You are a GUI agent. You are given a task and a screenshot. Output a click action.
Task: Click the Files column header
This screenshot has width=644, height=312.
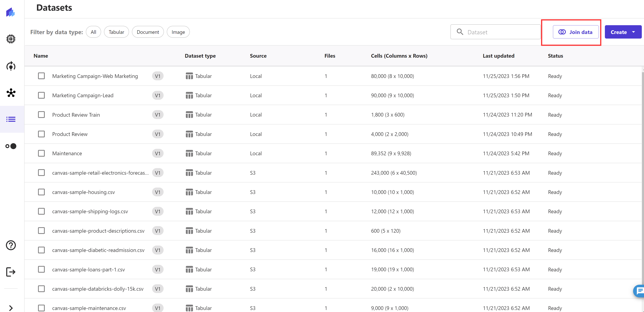coord(330,56)
